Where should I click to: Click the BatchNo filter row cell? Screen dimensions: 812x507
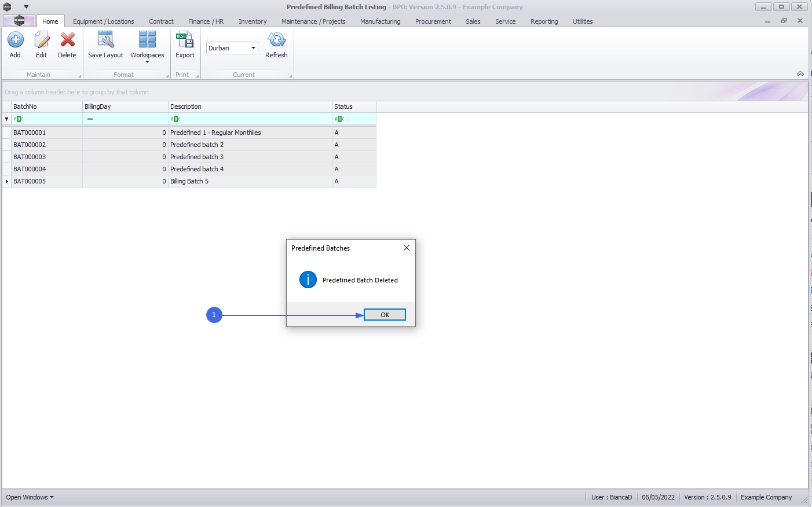pos(47,119)
